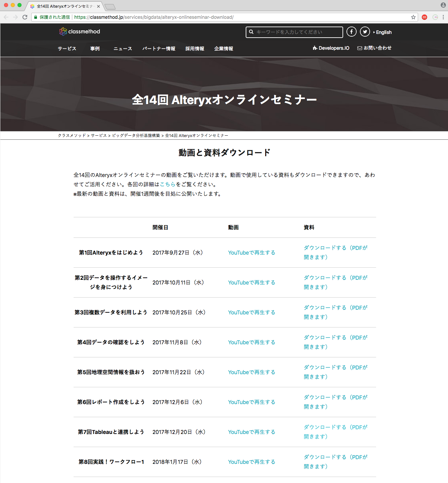Screen dimensions: 448x483
Task: Go back in browser
Action: click(6, 17)
